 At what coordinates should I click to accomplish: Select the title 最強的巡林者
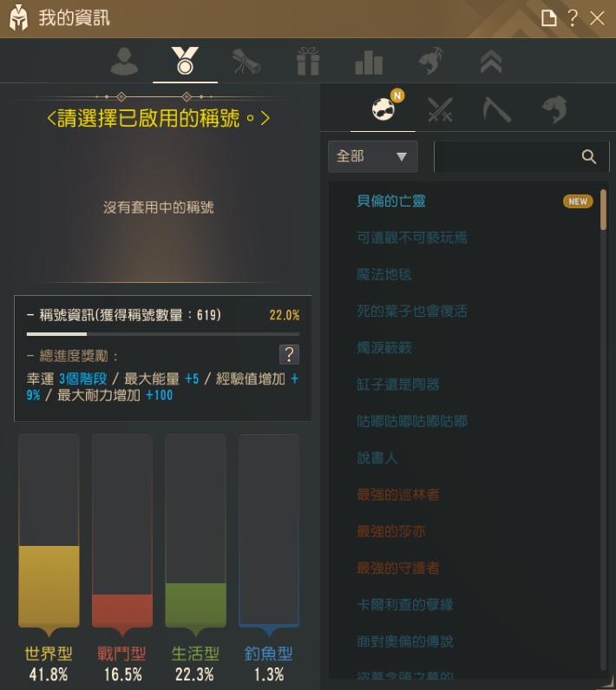(x=397, y=495)
